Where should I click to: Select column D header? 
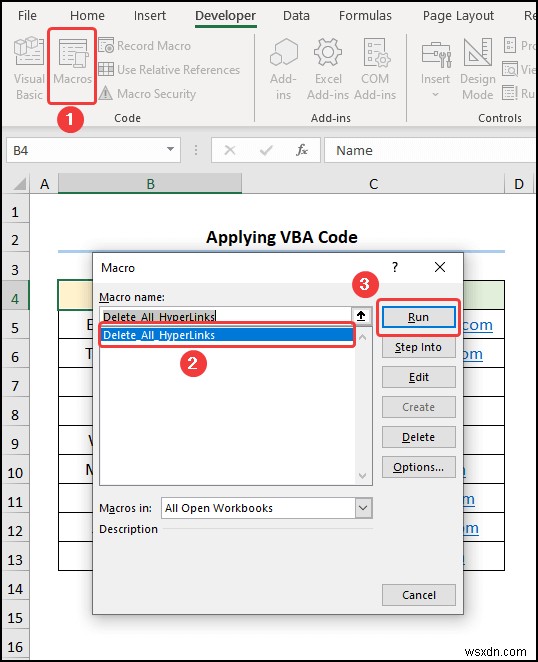point(519,184)
